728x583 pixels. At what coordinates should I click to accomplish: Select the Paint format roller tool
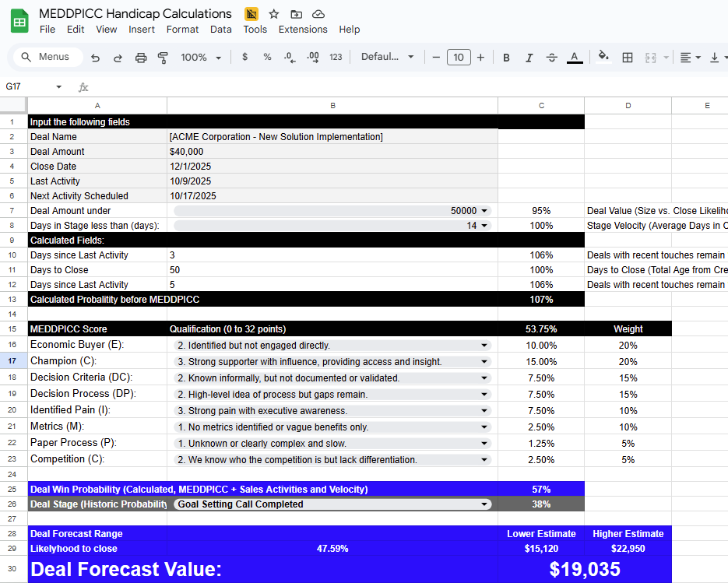pyautogui.click(x=163, y=58)
